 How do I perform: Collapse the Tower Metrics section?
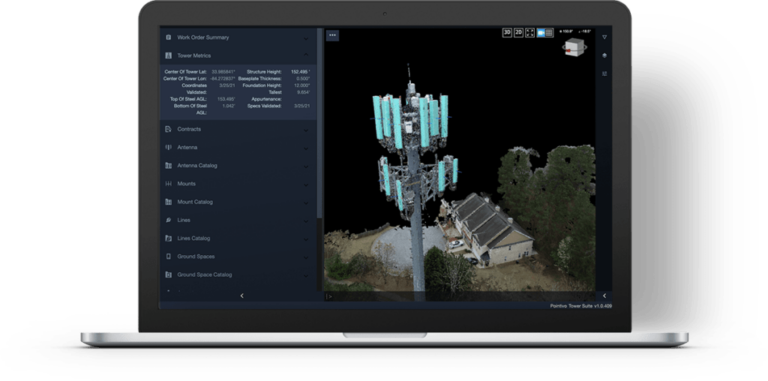pyautogui.click(x=306, y=55)
